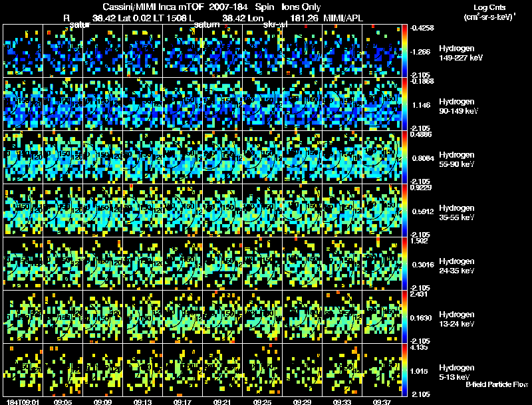Click the 1.502 colorbar value
This screenshot has height=405, width=532.
click(419, 241)
